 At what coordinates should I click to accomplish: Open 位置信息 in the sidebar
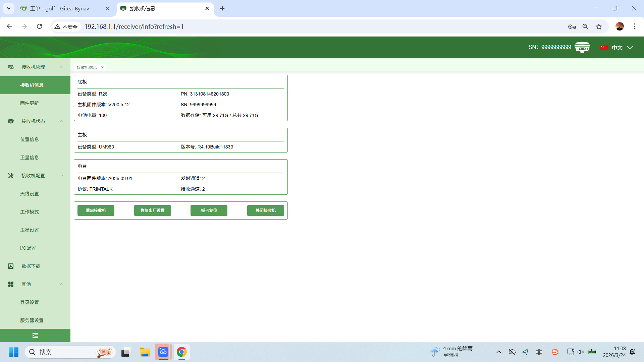click(35, 139)
